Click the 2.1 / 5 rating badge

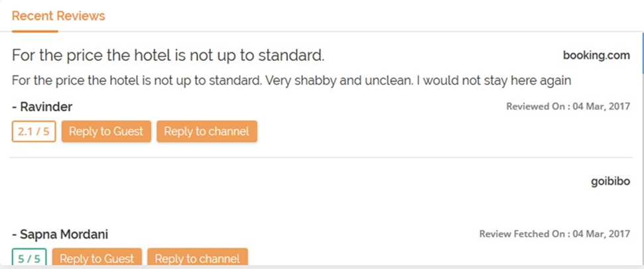pos(34,131)
